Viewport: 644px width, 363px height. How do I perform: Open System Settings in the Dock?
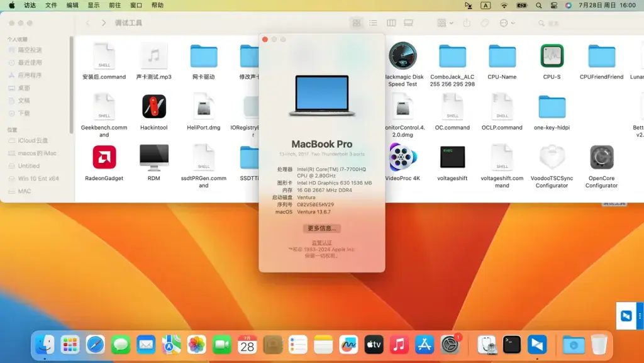coord(450,345)
